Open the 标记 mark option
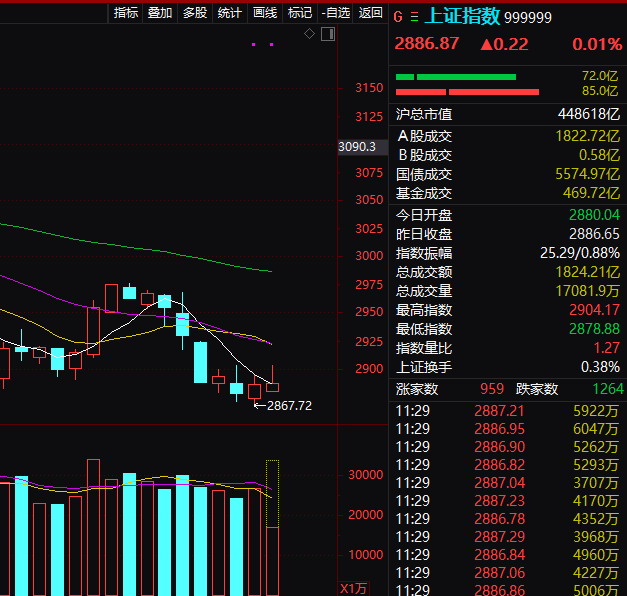Viewport: 627px width, 596px height. (x=300, y=13)
